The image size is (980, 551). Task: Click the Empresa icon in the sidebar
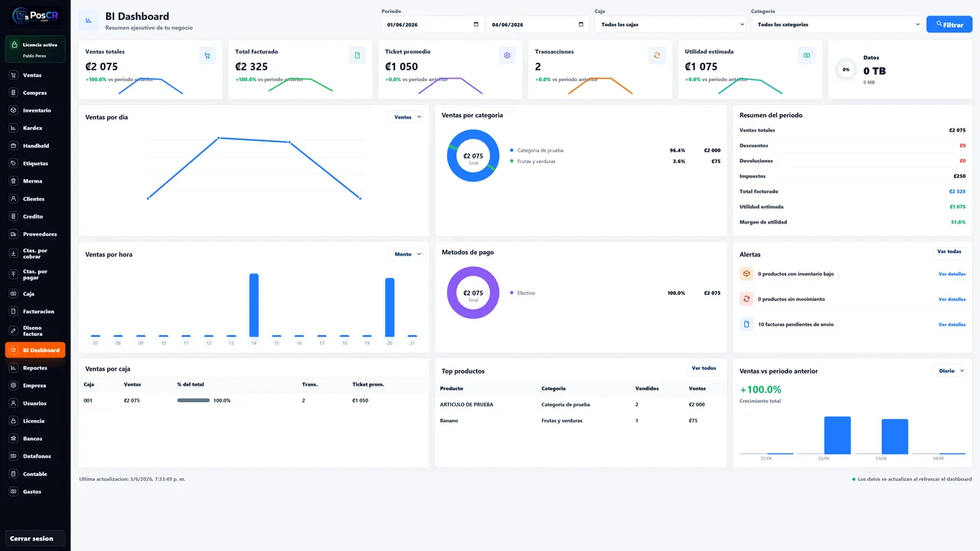14,385
